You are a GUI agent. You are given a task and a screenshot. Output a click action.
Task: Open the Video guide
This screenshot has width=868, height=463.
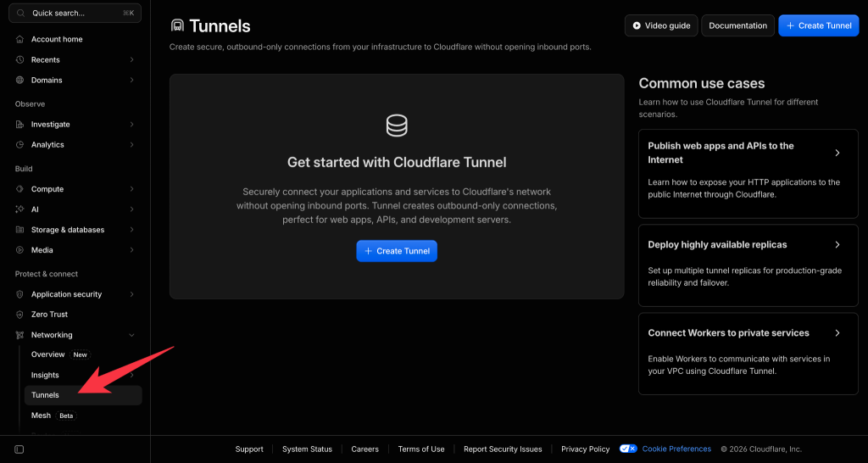[661, 25]
